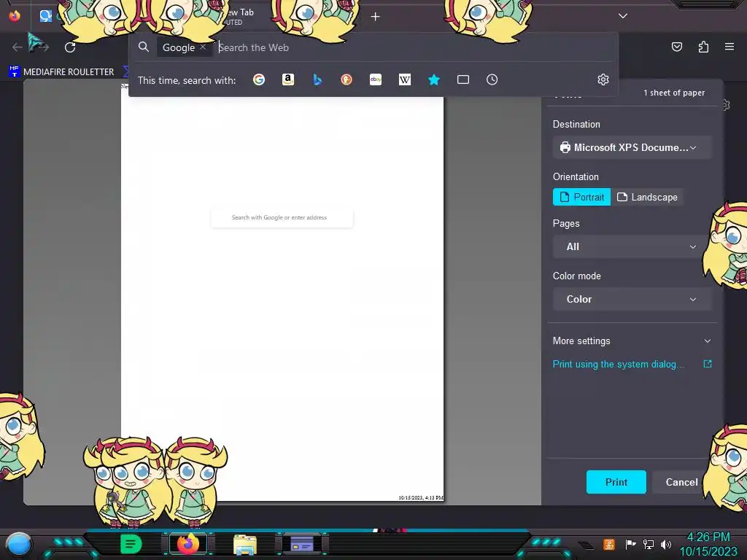List all tabs with the chevron
This screenshot has width=747, height=560.
click(x=623, y=16)
